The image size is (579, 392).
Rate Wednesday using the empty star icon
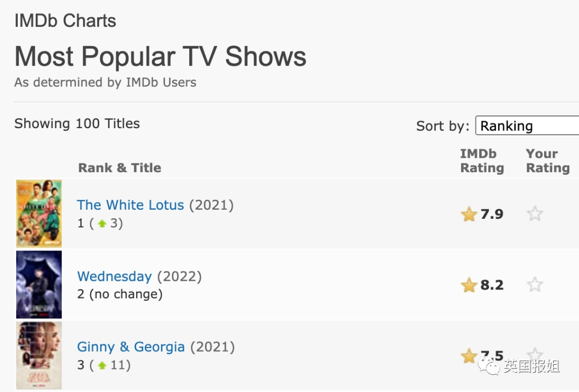(x=535, y=285)
